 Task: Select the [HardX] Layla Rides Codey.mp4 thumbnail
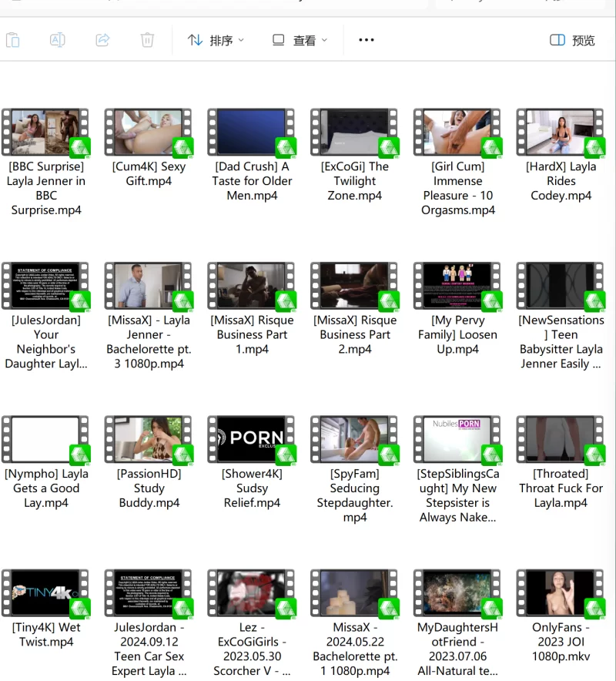point(561,133)
